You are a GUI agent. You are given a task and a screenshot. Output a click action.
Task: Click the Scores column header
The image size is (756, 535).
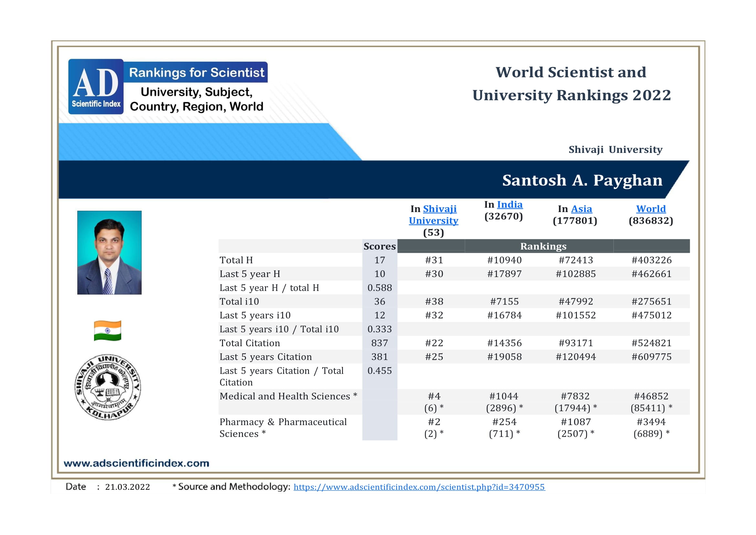pos(379,246)
